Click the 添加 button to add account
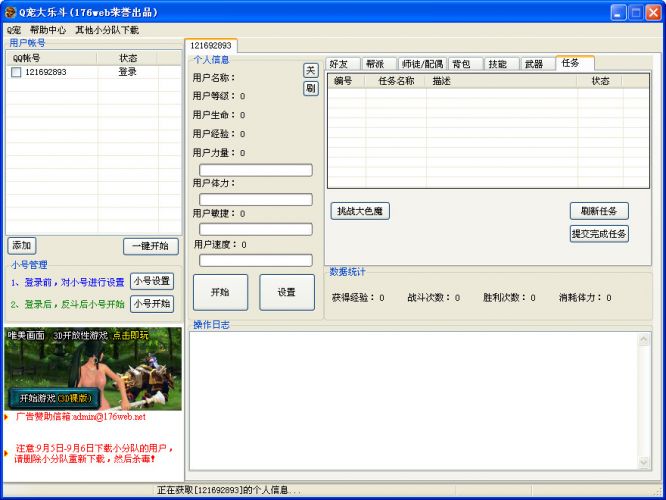Screen dimensions: 666x500 tap(21, 246)
